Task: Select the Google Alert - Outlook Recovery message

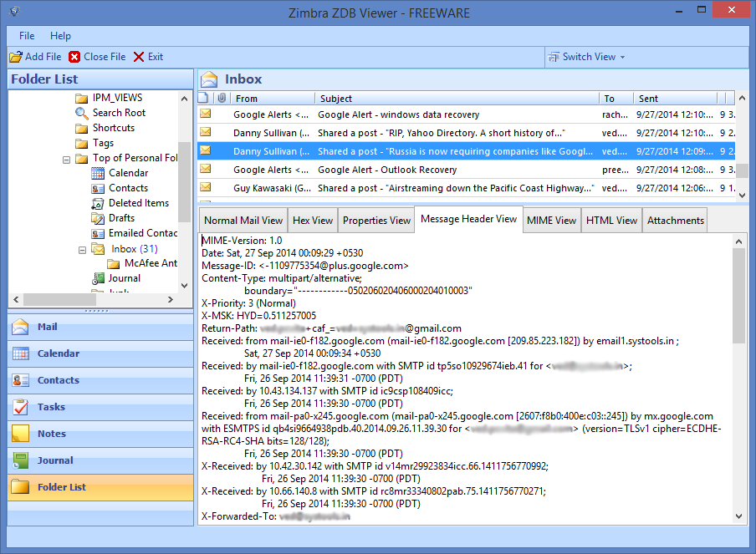Action: (467, 170)
